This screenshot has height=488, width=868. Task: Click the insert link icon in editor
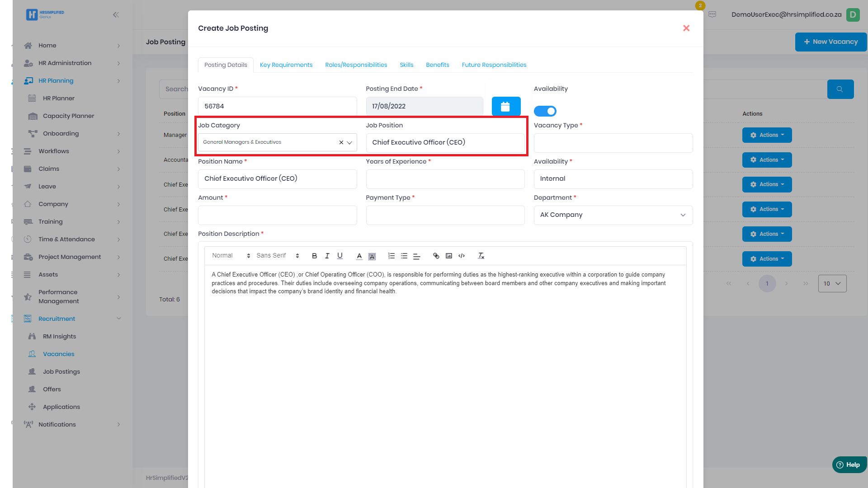point(436,256)
